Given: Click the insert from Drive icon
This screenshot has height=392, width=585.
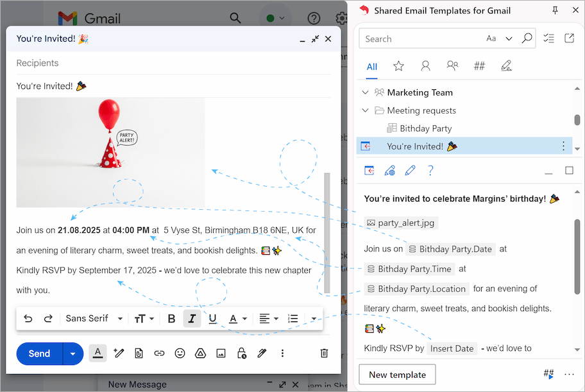Looking at the screenshot, I should [x=200, y=353].
